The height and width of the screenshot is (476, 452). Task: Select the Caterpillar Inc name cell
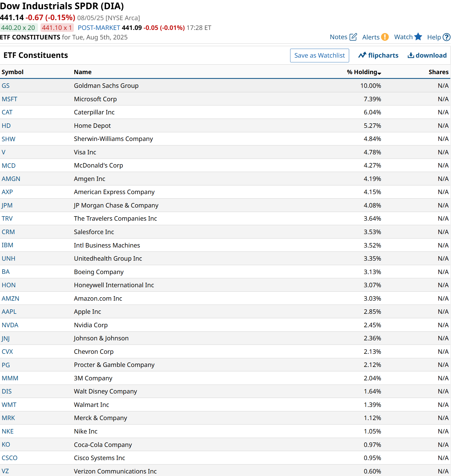(x=94, y=112)
